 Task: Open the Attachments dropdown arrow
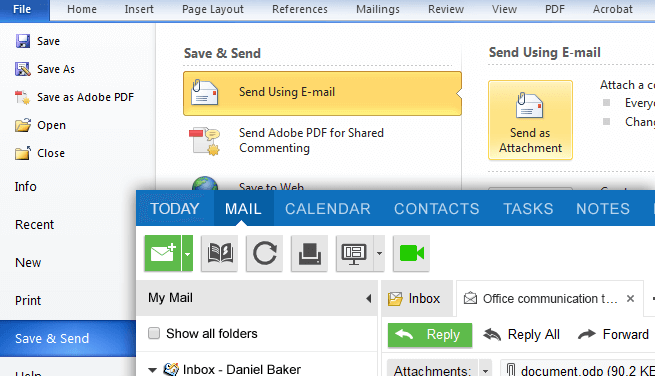tap(485, 370)
